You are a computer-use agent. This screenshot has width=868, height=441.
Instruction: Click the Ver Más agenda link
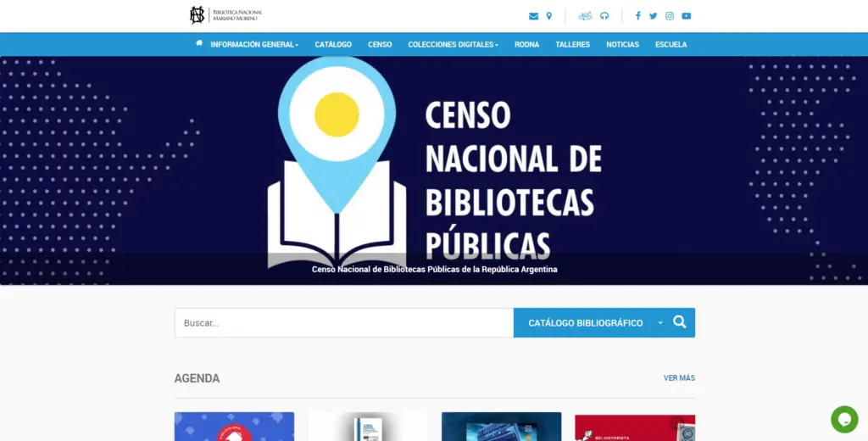tap(679, 378)
